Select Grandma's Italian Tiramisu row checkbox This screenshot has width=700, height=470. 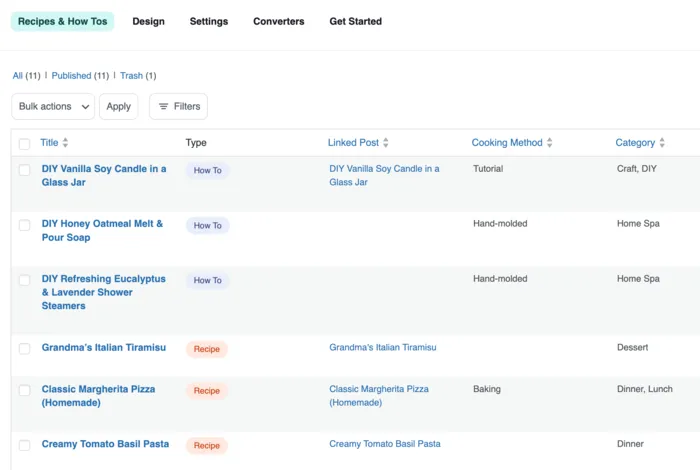click(x=25, y=349)
